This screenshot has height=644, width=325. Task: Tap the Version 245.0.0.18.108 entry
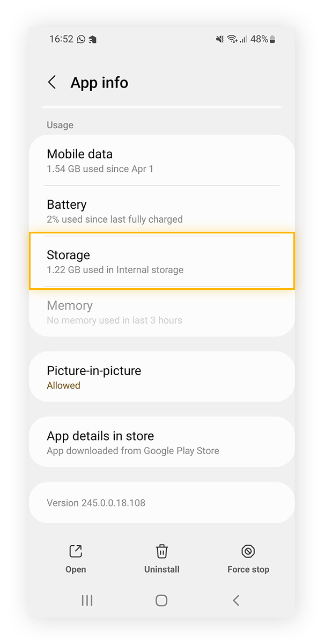(x=161, y=502)
